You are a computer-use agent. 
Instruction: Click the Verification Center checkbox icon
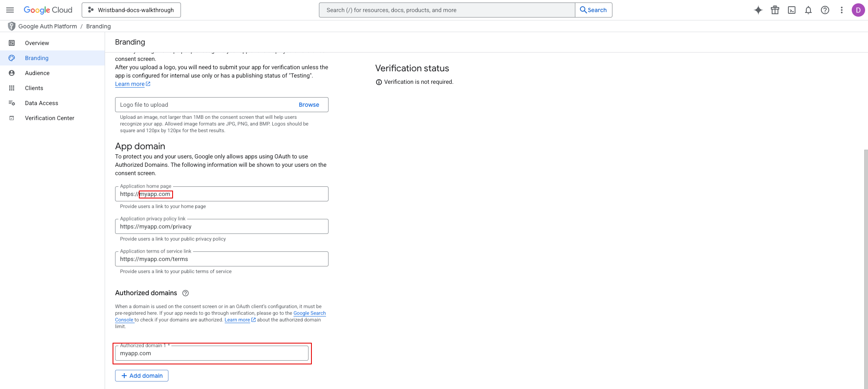coord(12,118)
